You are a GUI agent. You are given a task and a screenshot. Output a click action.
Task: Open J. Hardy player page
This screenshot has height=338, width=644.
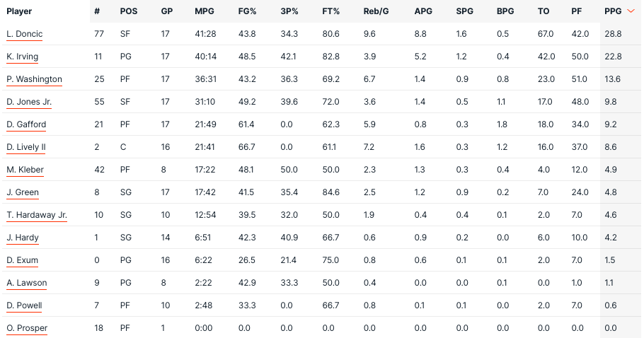[x=23, y=238]
